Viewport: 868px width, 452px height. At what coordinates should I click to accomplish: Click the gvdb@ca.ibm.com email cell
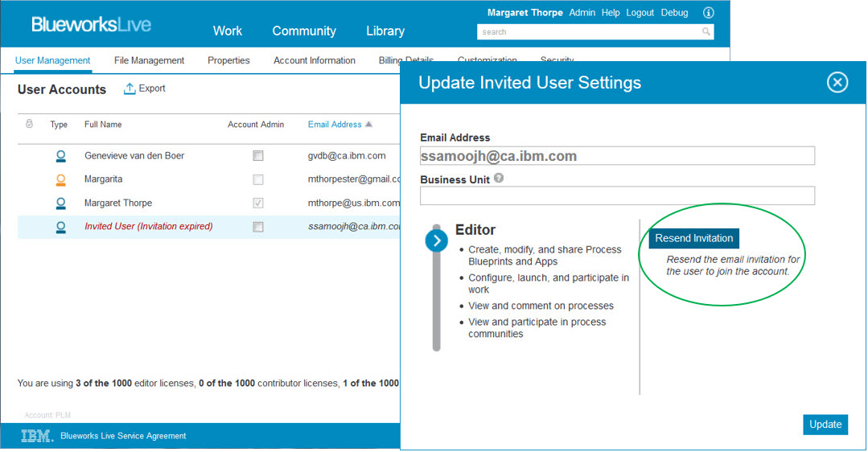point(347,156)
